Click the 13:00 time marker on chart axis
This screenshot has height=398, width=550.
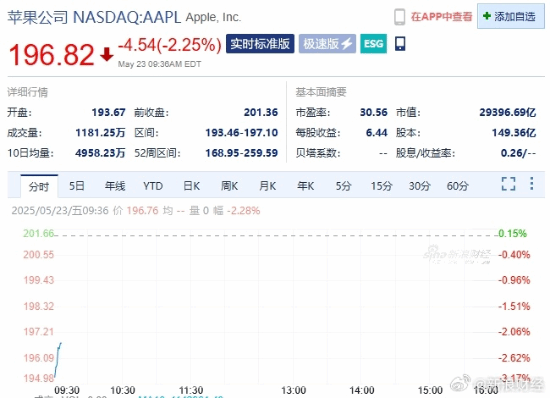[x=294, y=390]
